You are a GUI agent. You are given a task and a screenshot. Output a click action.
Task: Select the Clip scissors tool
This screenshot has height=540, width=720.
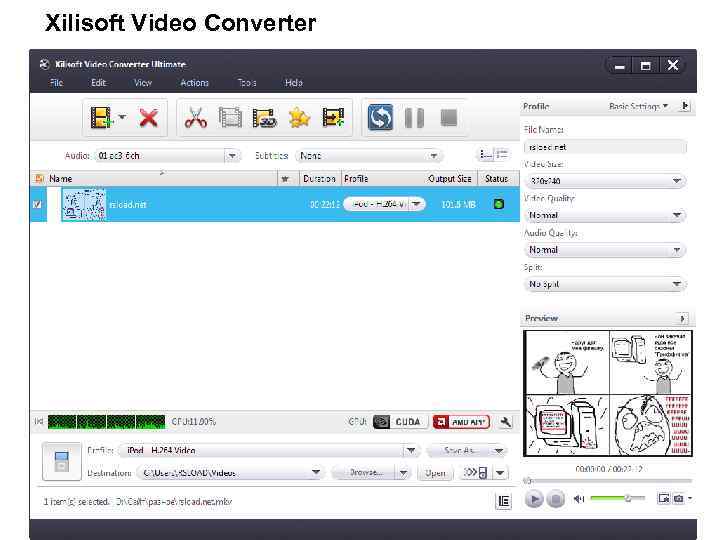pyautogui.click(x=196, y=118)
